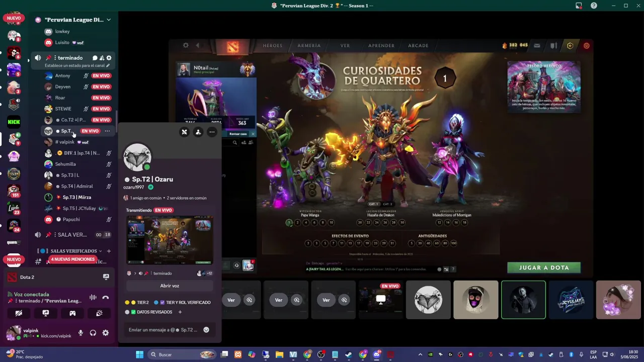Expand the Peruvian League server dropdown
This screenshot has width=644, height=362.
108,20
